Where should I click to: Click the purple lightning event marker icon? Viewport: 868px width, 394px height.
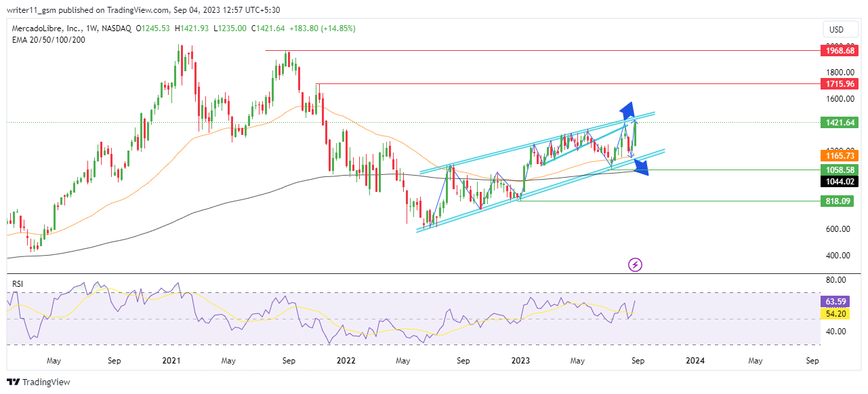(x=636, y=264)
